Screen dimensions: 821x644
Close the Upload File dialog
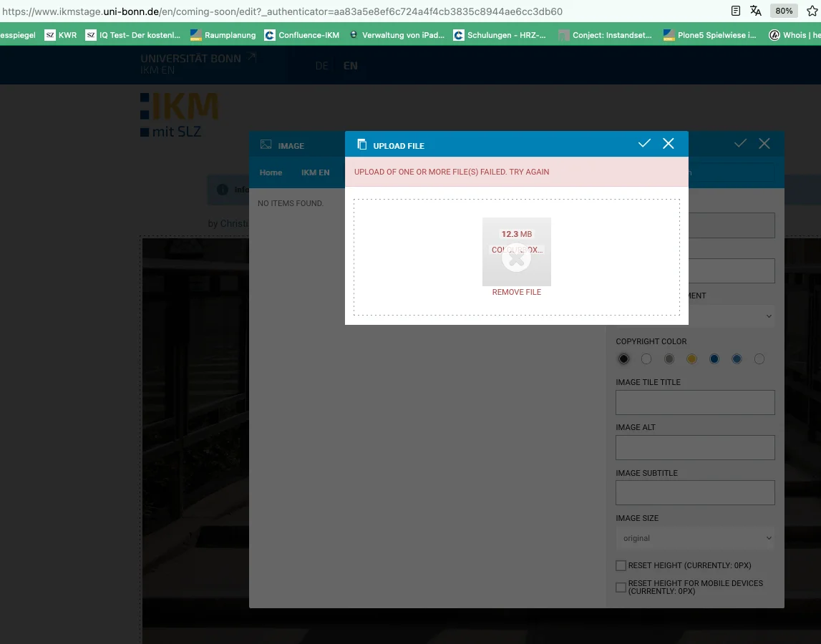(x=669, y=144)
